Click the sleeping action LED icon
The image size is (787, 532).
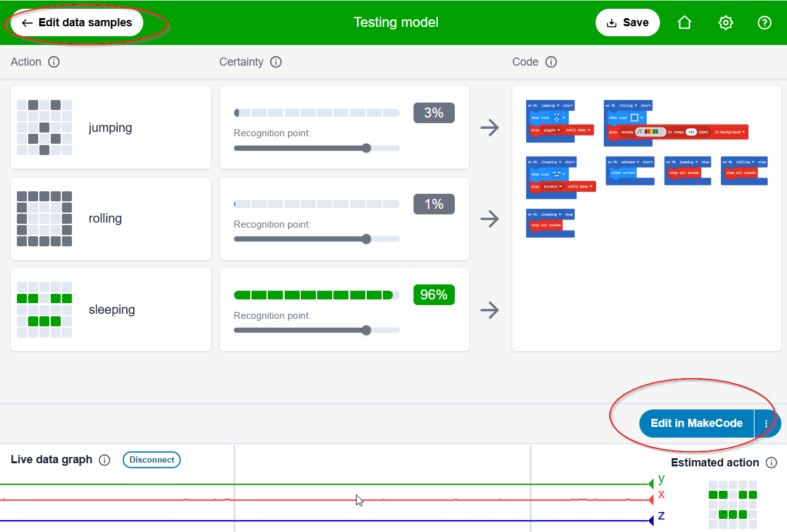[x=44, y=309]
